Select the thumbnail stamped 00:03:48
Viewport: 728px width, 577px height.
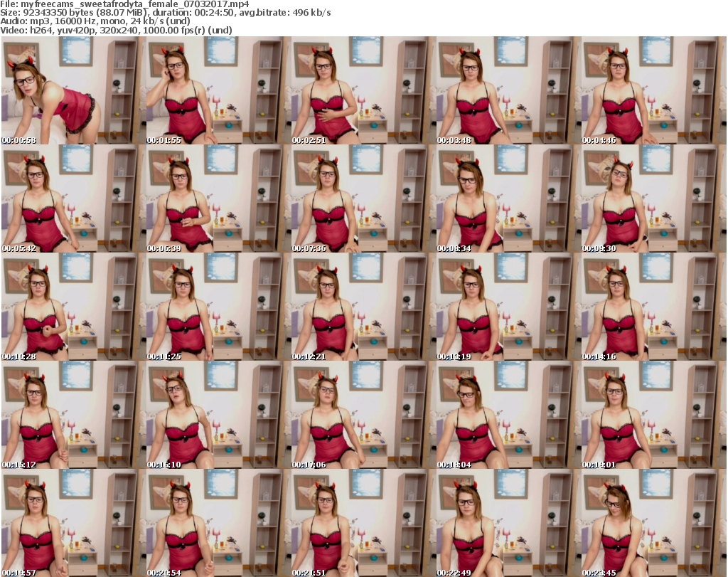(508, 90)
